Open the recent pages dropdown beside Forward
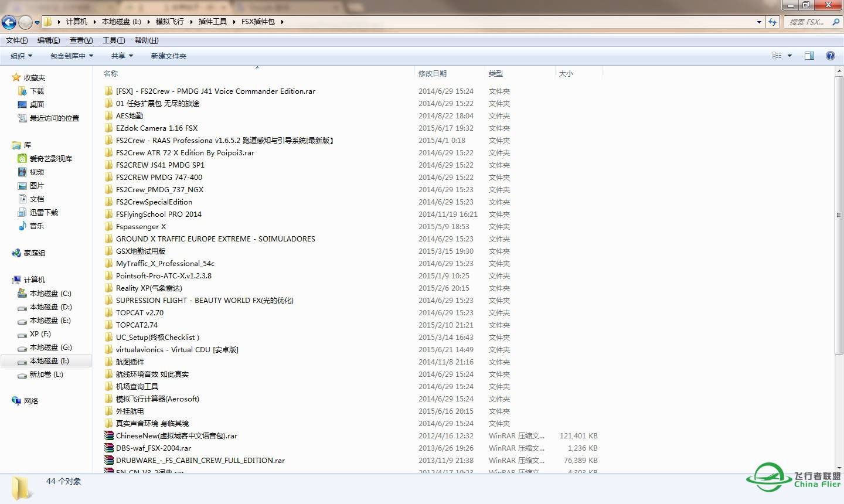The image size is (844, 504). [x=37, y=22]
